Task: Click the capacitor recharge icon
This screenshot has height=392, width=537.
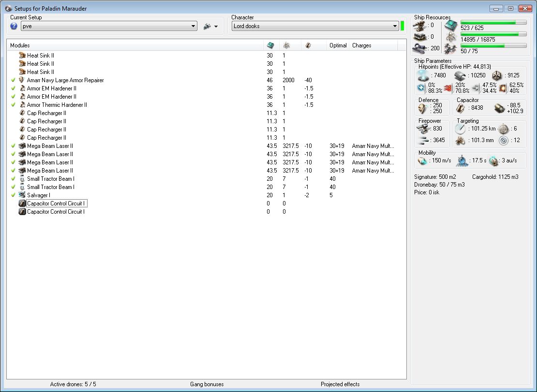Action: point(500,108)
